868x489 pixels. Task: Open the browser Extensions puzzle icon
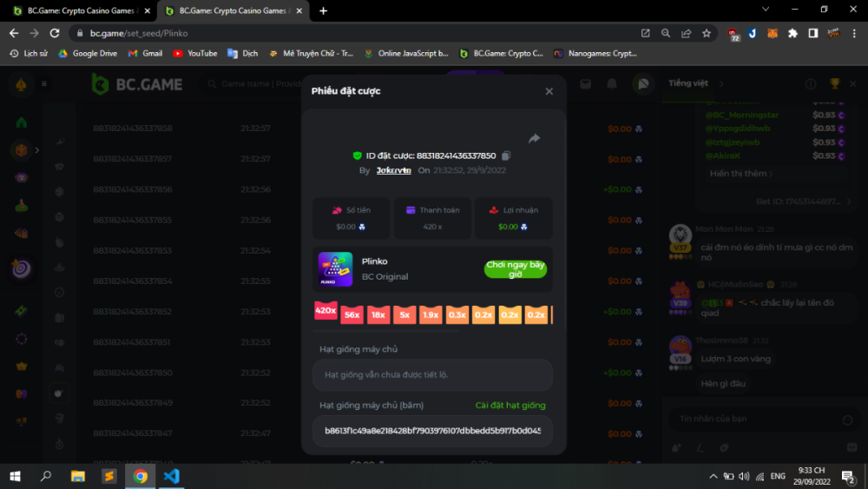(792, 33)
